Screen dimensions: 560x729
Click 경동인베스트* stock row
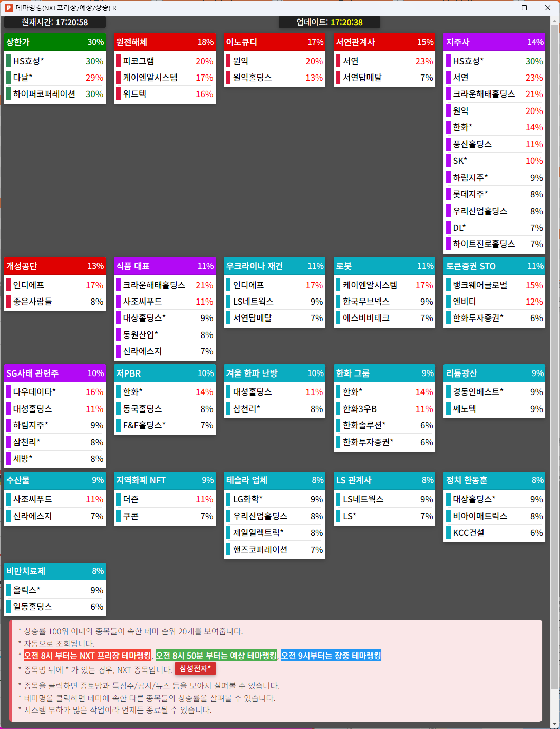494,392
